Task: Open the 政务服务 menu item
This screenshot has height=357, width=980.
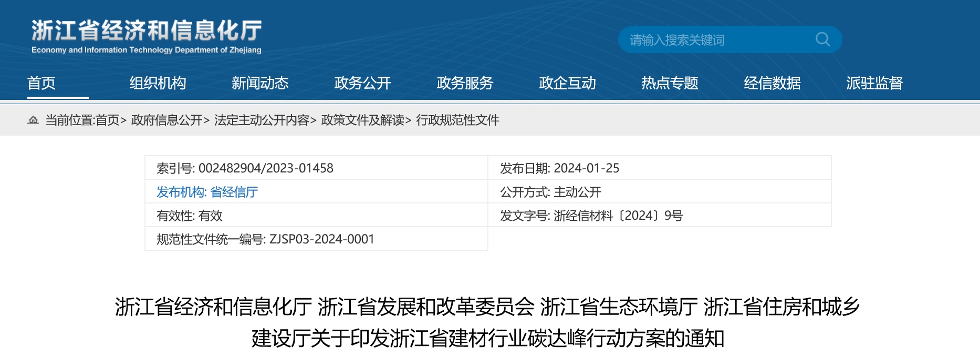Action: pos(465,83)
